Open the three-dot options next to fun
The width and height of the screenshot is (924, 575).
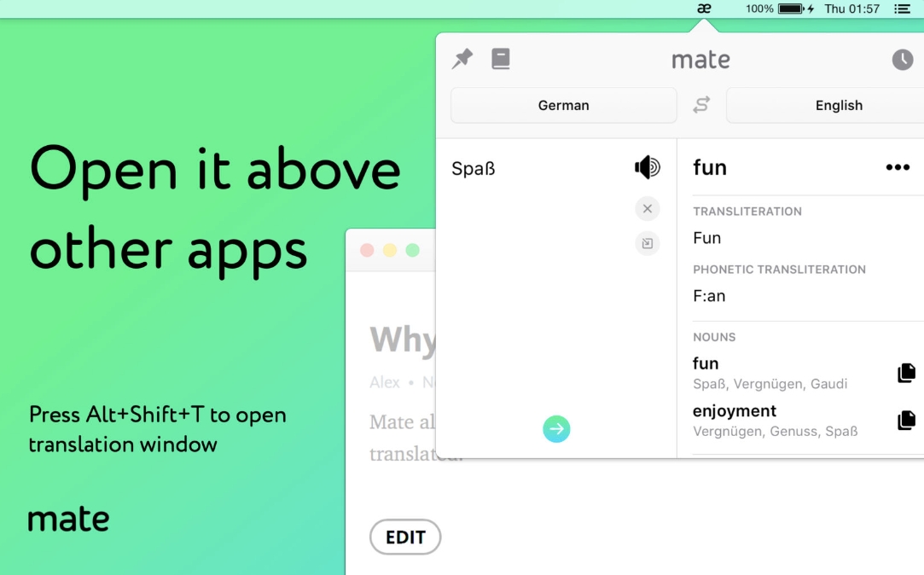tap(898, 168)
